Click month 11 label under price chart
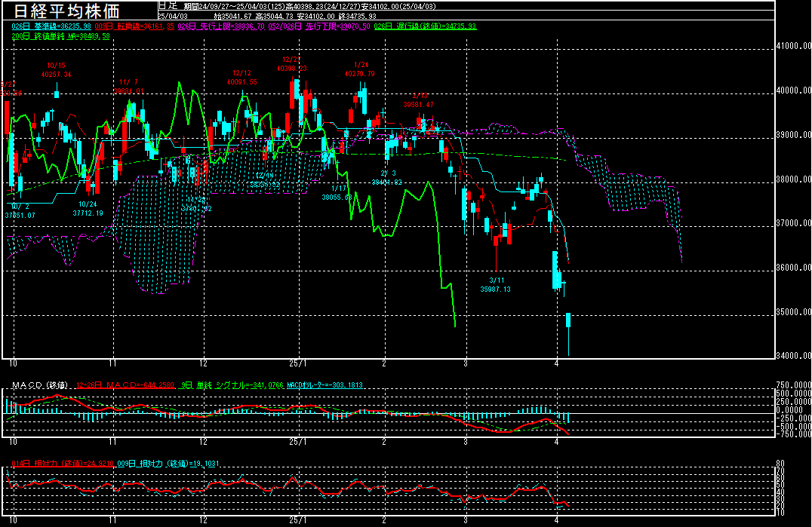Image resolution: width=812 pixels, height=527 pixels. (113, 363)
